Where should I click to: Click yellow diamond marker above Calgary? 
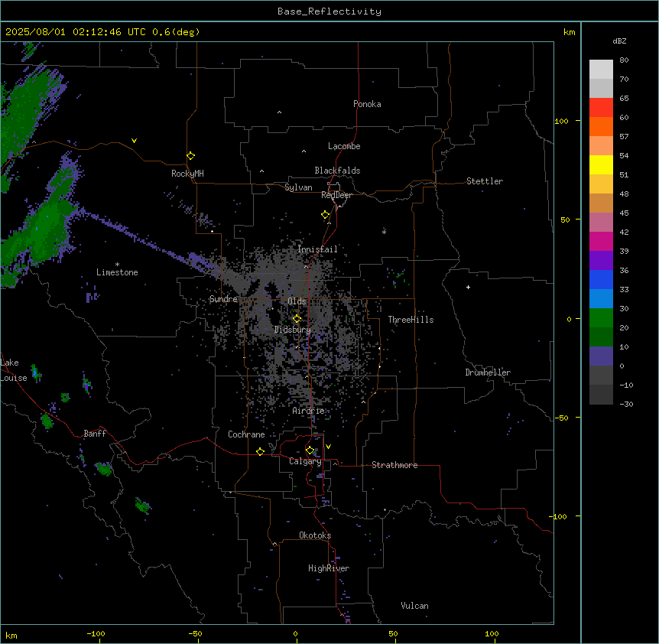coord(310,450)
